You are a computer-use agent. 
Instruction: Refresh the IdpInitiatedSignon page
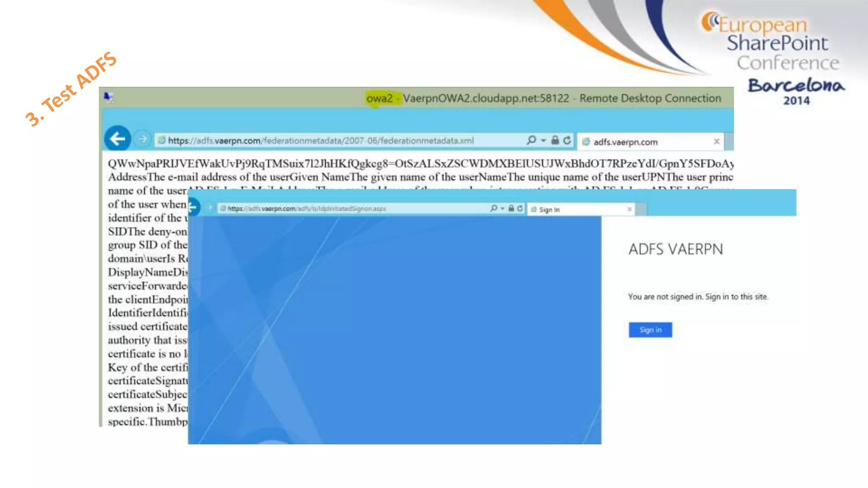pos(520,208)
